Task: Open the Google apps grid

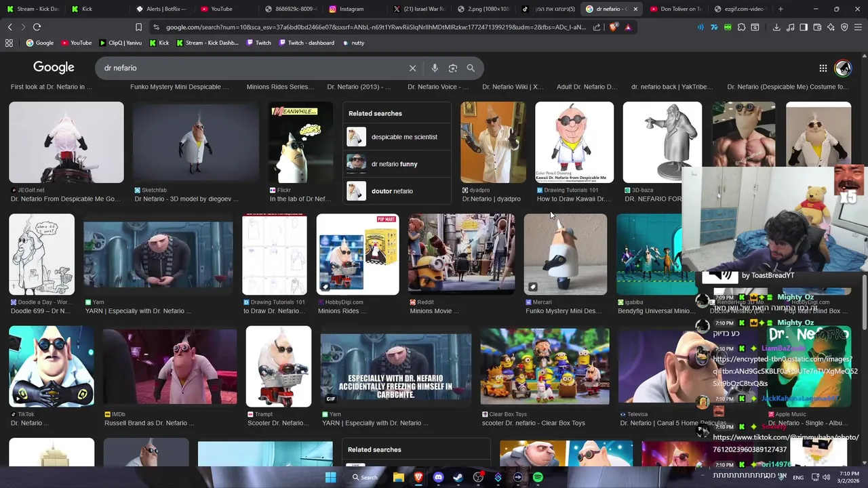Action: pos(823,68)
